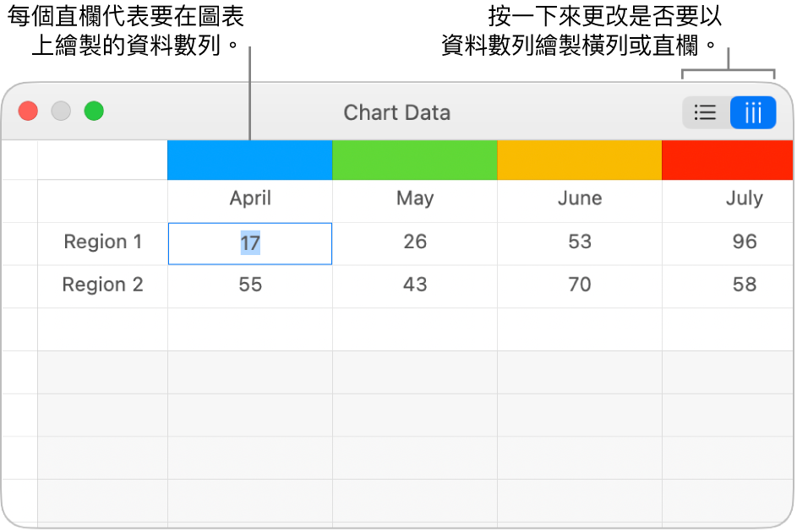Select the red July series color bar
The image size is (797, 532).
[x=728, y=160]
